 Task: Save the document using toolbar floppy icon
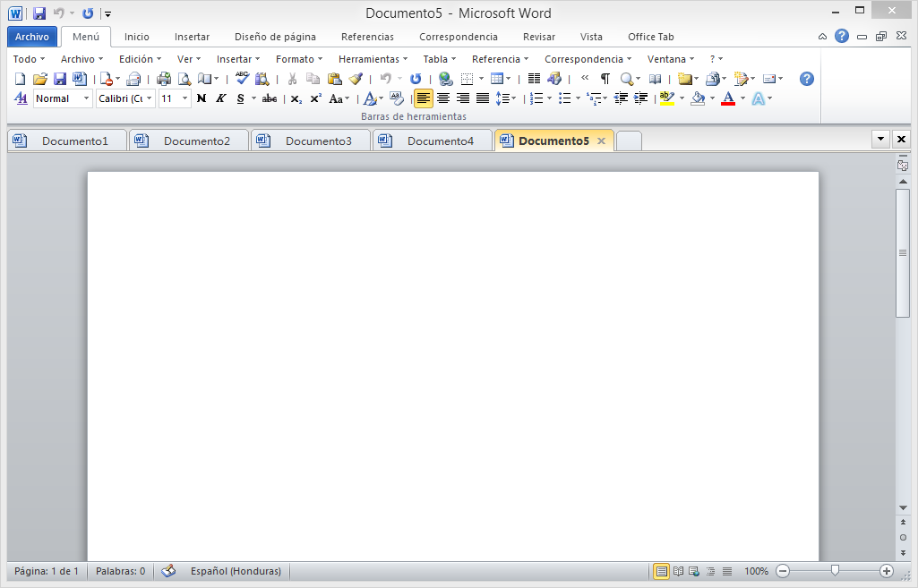tap(60, 79)
